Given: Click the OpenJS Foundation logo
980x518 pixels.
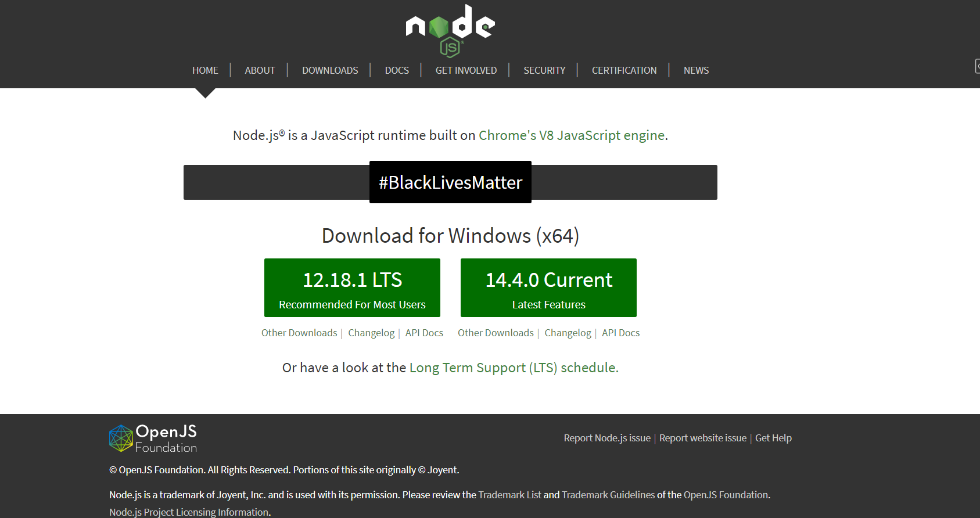Looking at the screenshot, I should click(x=153, y=438).
